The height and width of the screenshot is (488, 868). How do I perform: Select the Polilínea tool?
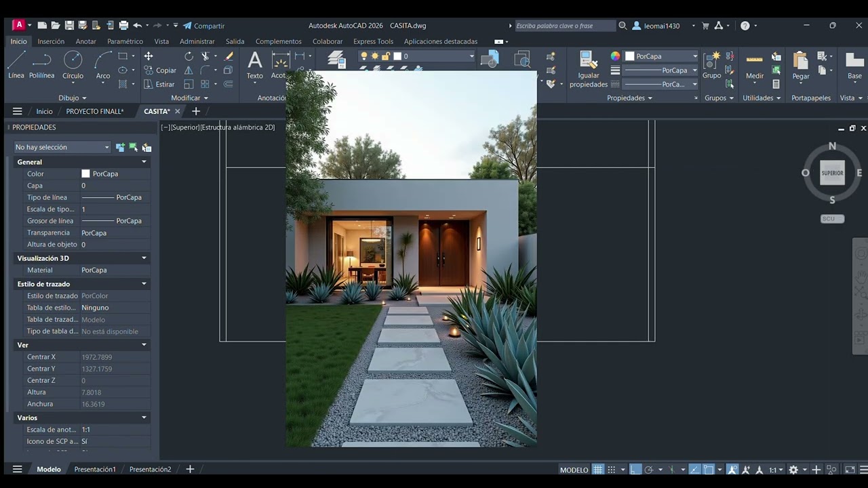(x=41, y=66)
